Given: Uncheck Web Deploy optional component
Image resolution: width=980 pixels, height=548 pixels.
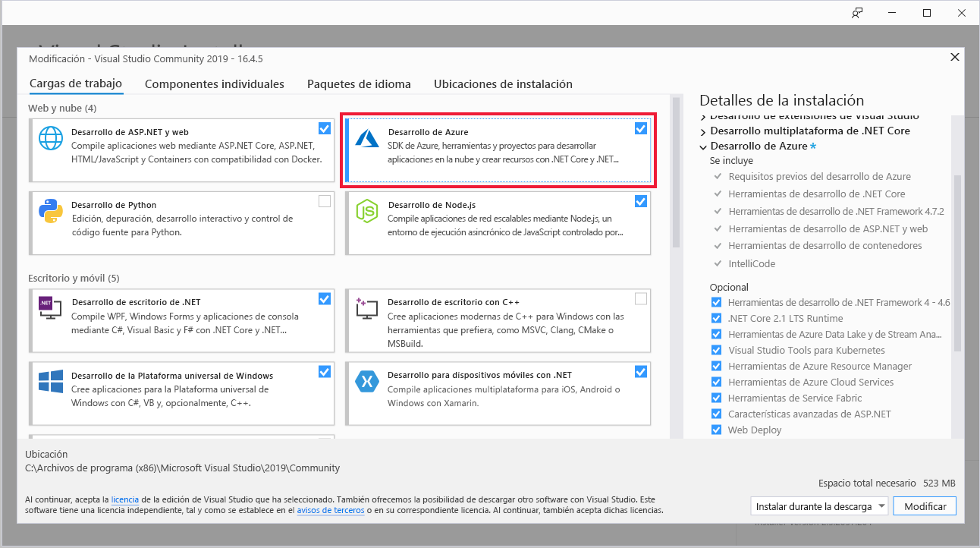Looking at the screenshot, I should click(x=716, y=430).
